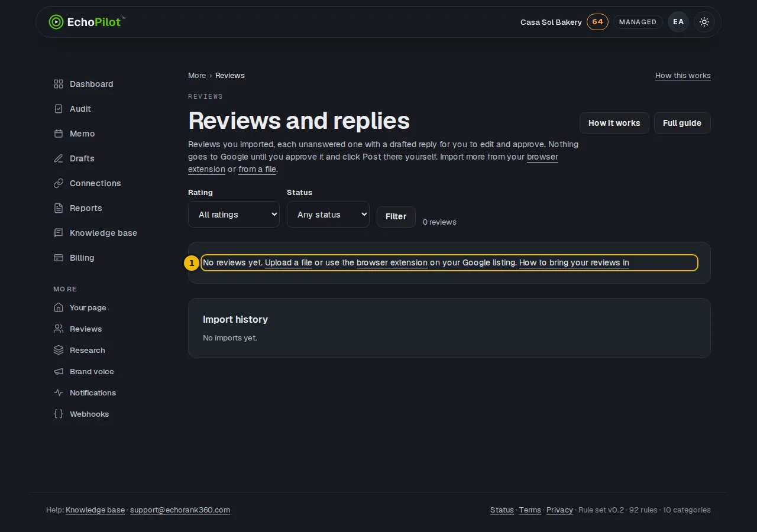
Task: Open the Status link in footer
Action: pyautogui.click(x=502, y=510)
